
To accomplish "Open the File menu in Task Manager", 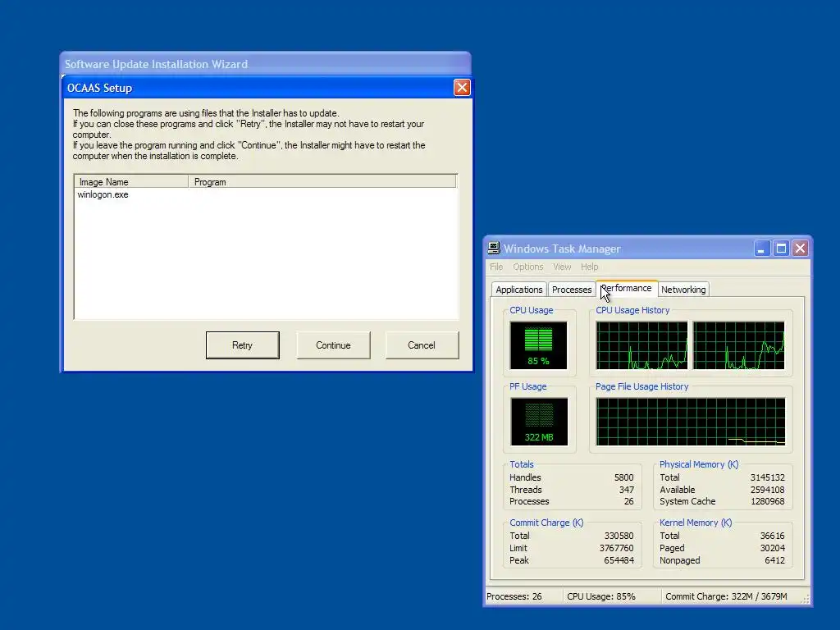I will (496, 267).
